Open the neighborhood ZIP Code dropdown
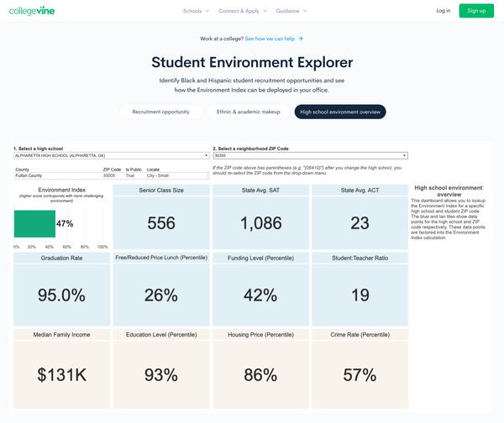Screen dimensions: 504x423 point(311,155)
